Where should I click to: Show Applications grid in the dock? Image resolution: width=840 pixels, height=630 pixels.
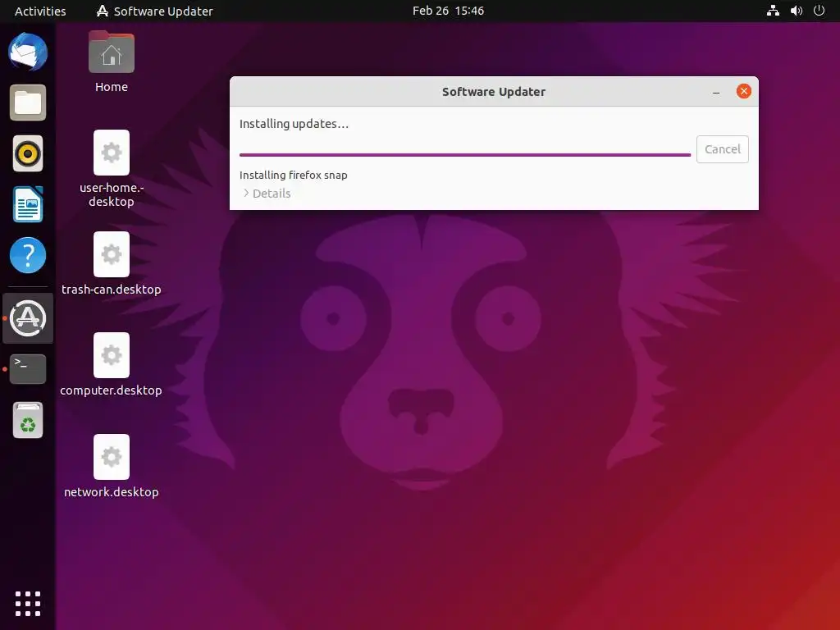28,604
